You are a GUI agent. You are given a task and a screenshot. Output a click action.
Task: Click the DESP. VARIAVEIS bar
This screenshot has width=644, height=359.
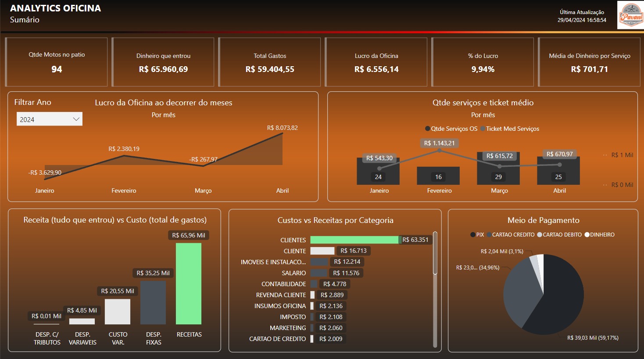coord(82,321)
